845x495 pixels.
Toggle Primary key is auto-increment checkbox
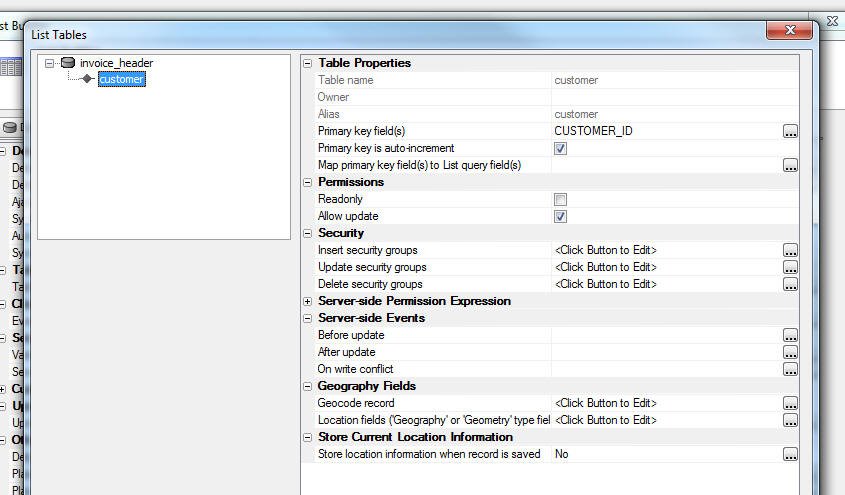click(560, 148)
